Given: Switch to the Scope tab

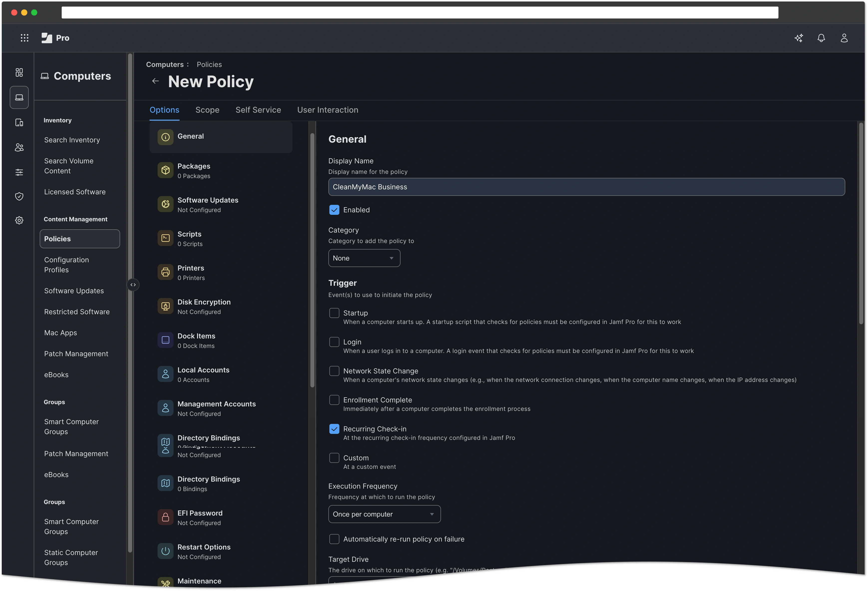Looking at the screenshot, I should [x=207, y=110].
